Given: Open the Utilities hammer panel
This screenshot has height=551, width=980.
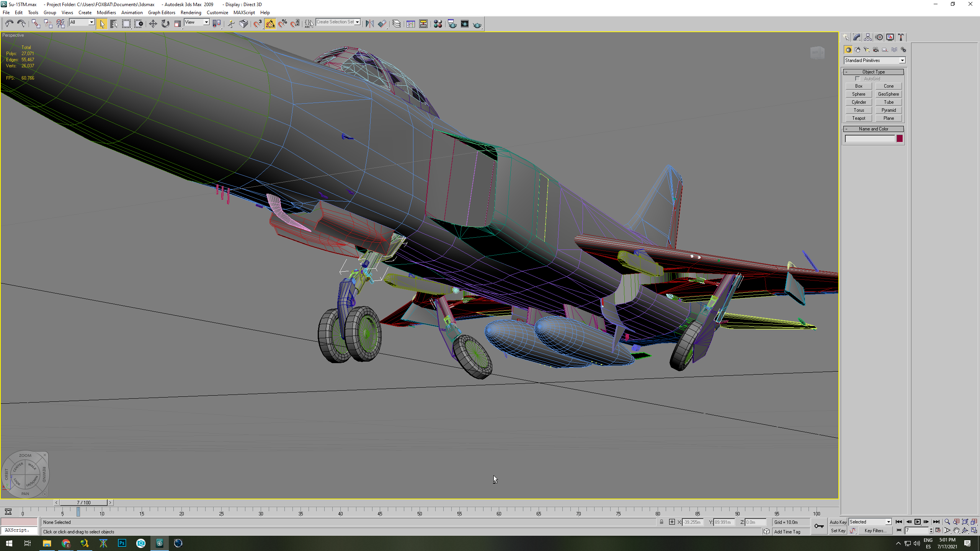Looking at the screenshot, I should click(x=901, y=37).
